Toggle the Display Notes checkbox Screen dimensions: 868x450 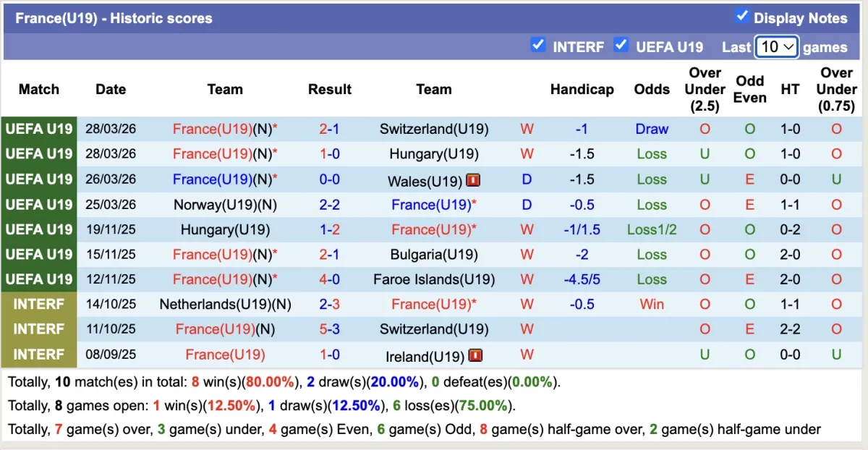[741, 16]
